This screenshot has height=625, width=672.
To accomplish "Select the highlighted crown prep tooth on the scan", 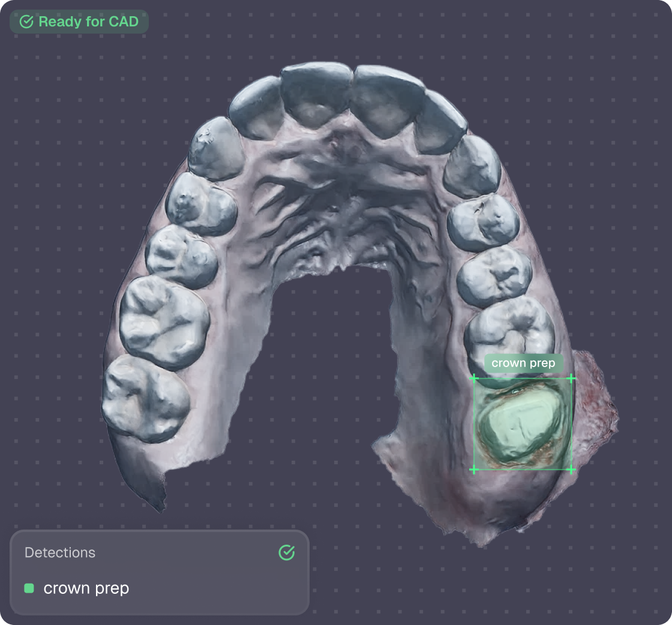I will tap(521, 423).
